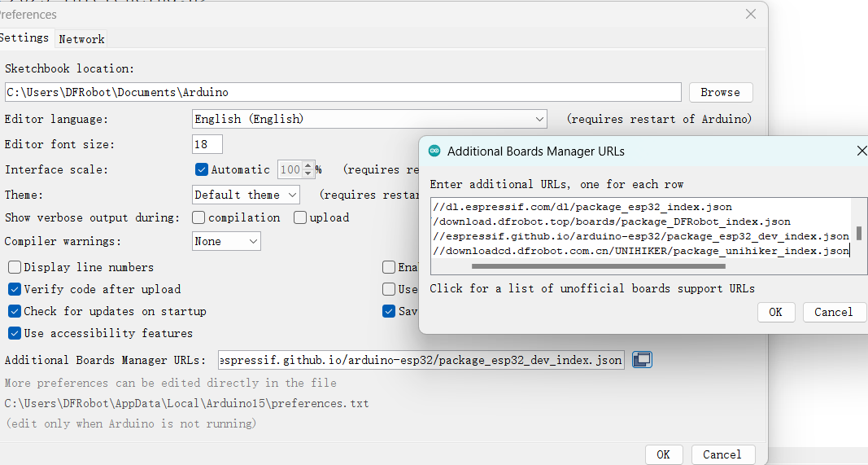Click the Editor font size field

pos(207,144)
